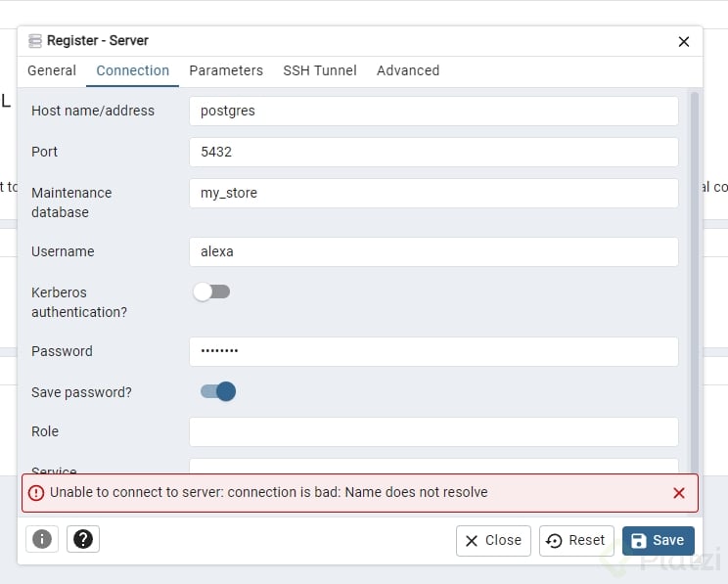Image resolution: width=728 pixels, height=584 pixels.
Task: Click the server icon in dialog title
Action: point(35,41)
